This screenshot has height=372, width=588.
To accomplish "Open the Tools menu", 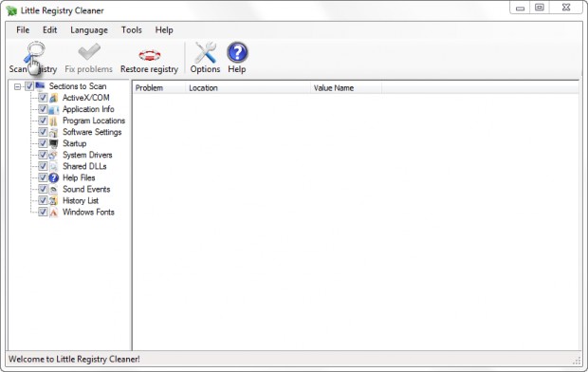I will (132, 30).
